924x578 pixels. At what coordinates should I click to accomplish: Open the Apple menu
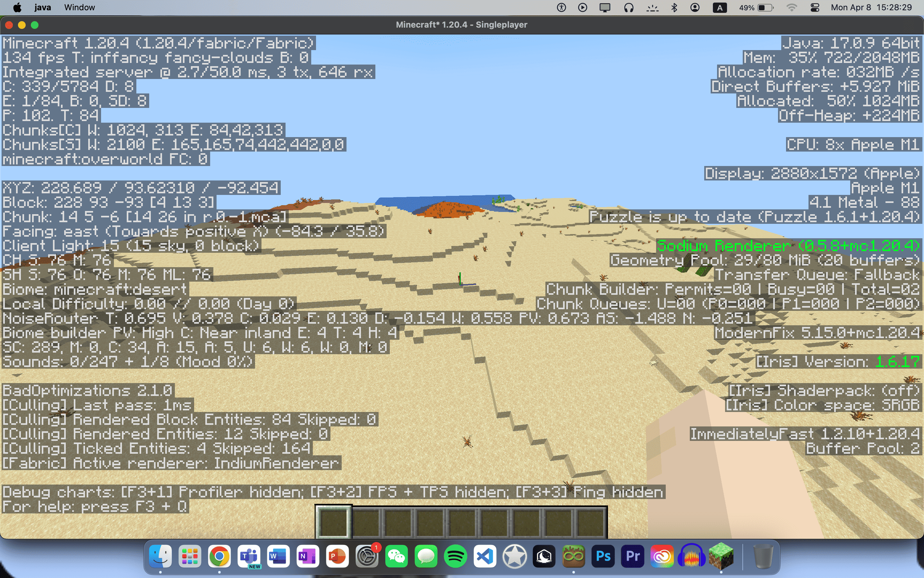17,8
